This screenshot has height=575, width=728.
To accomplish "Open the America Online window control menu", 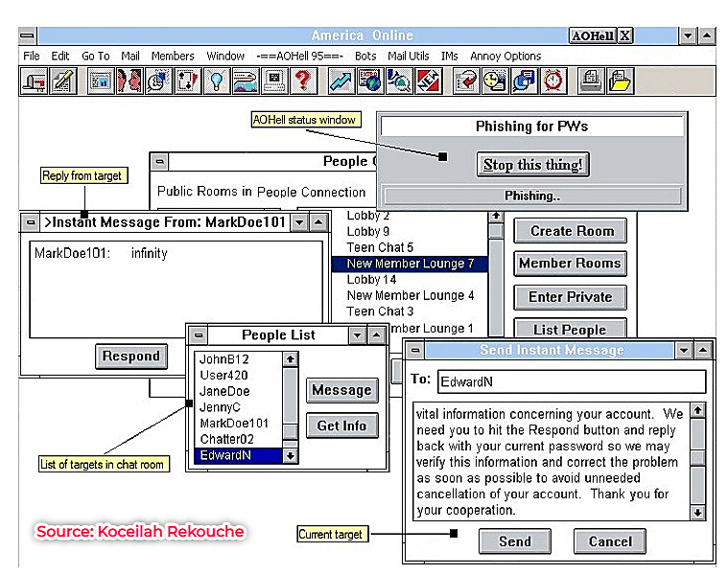I will click(x=28, y=35).
